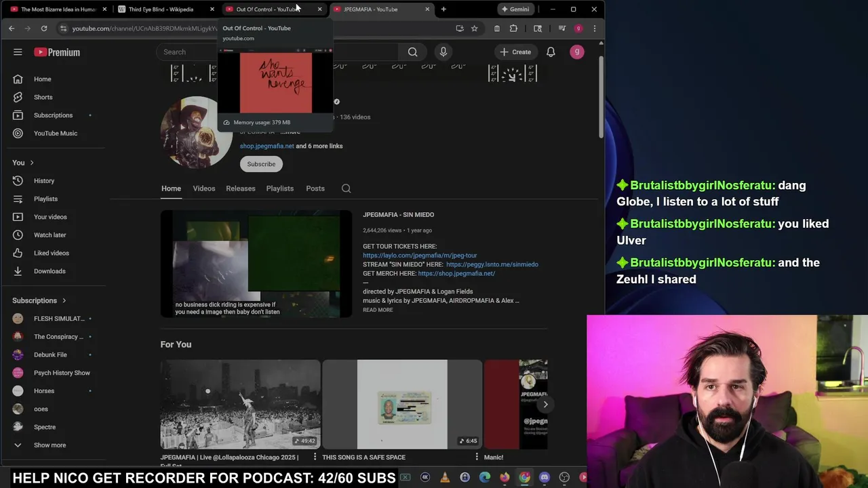
Task: Expand the You section chevron
Action: point(31,163)
